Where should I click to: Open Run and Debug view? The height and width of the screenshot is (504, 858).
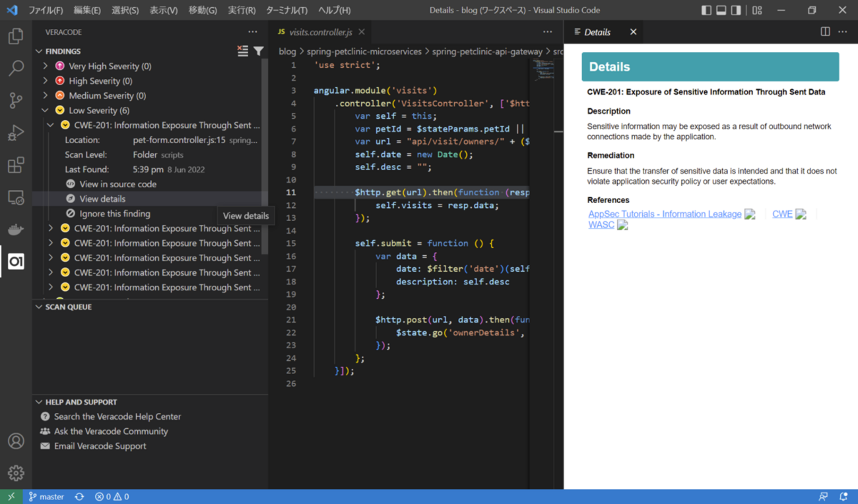pos(16,133)
